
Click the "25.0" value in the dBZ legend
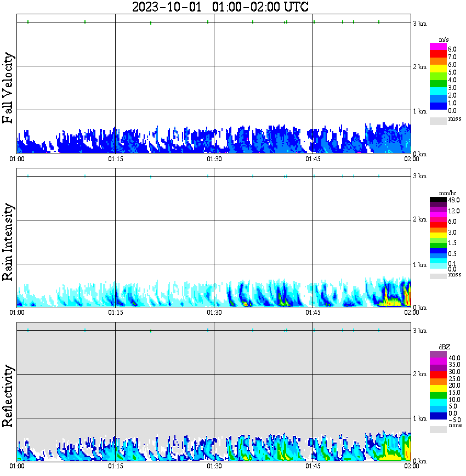point(454,379)
